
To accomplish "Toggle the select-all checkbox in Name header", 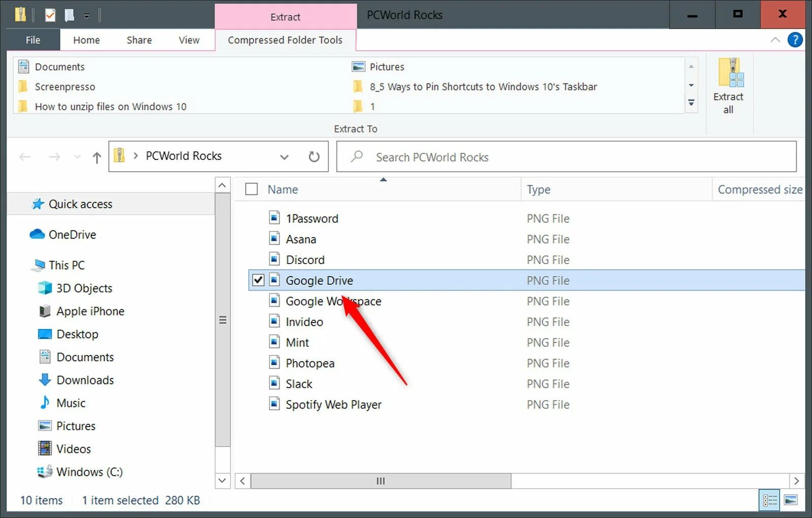I will (251, 189).
